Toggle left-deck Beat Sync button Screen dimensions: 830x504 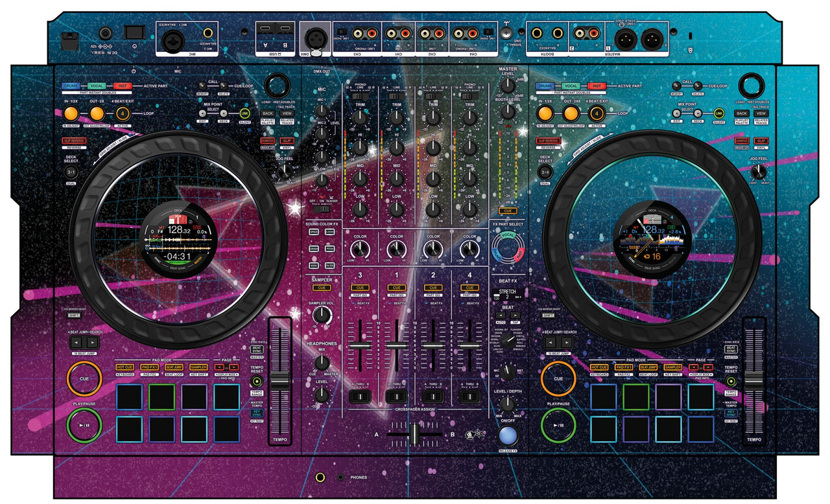257,349
